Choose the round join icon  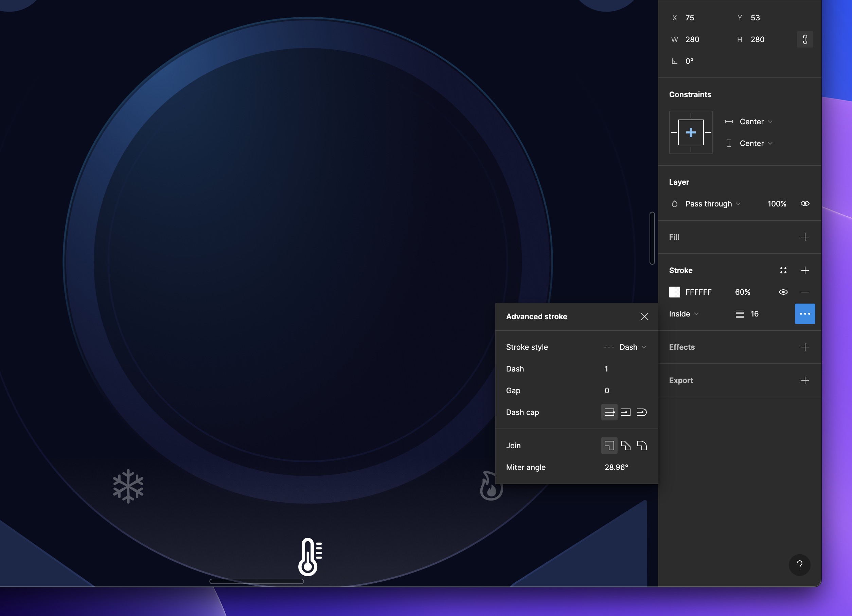642,446
